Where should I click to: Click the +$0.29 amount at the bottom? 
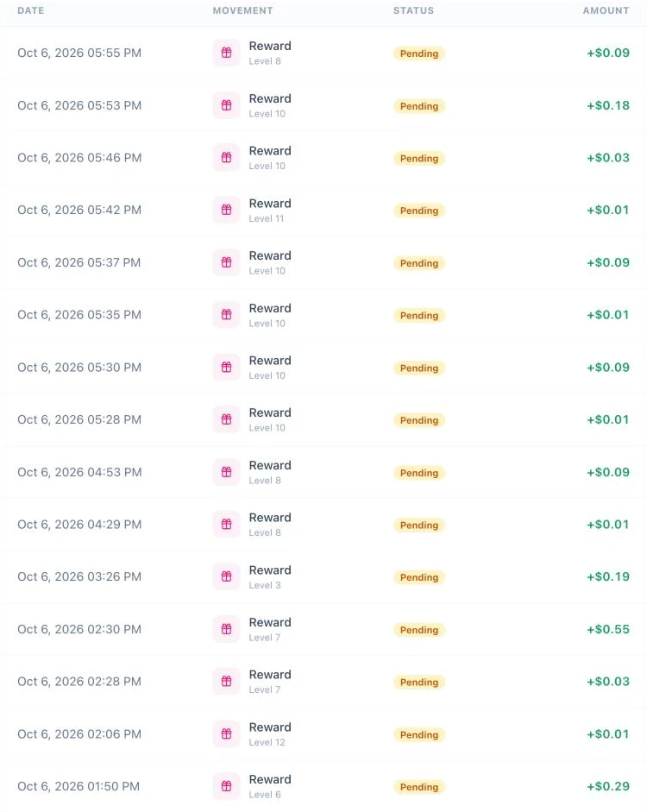[608, 786]
